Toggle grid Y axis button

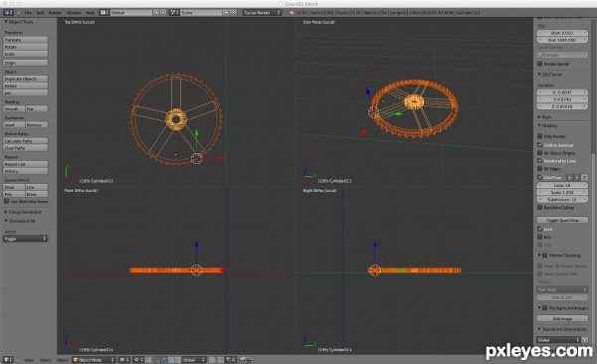(577, 177)
